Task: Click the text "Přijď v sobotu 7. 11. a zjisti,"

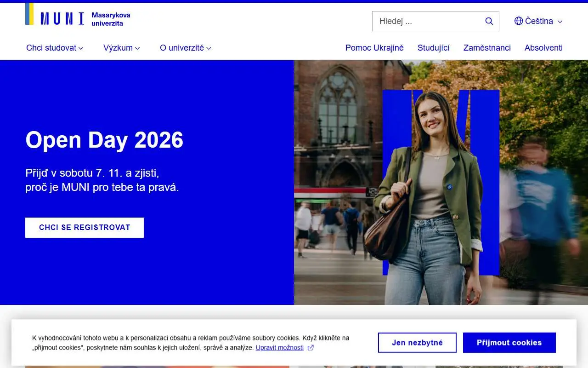Action: [x=92, y=173]
